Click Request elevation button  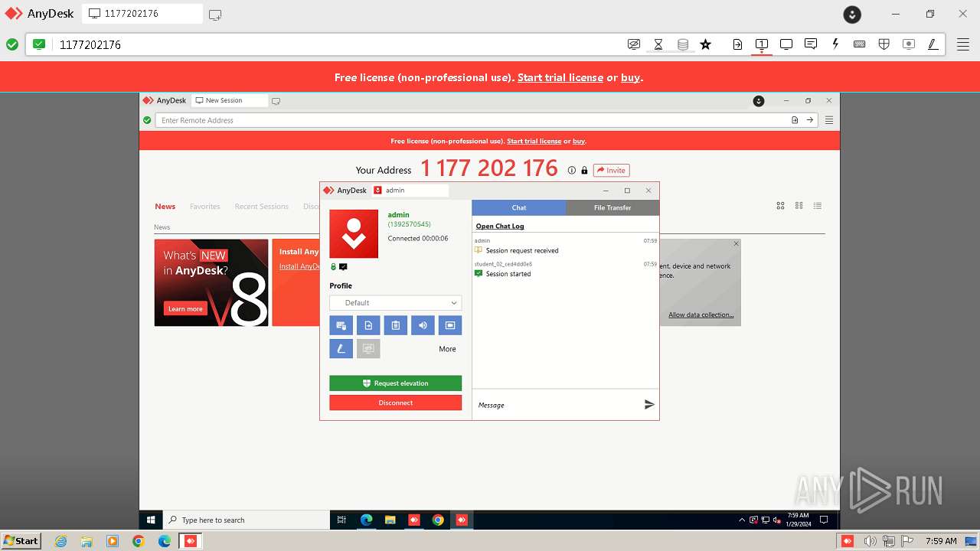coord(396,383)
